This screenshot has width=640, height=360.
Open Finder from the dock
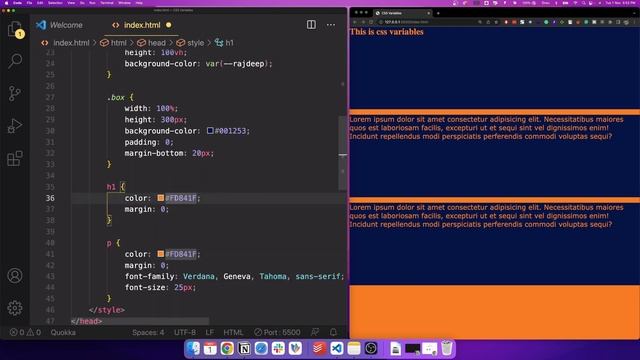(x=193, y=348)
